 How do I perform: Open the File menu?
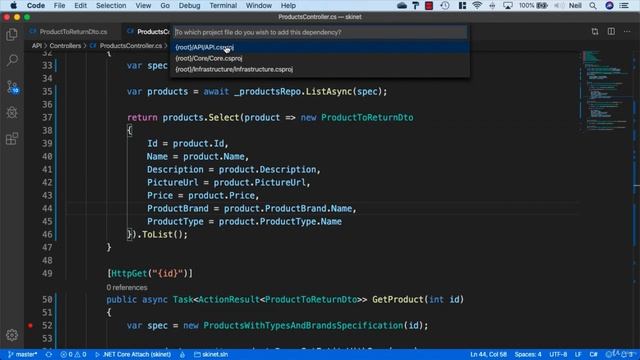[59, 5]
